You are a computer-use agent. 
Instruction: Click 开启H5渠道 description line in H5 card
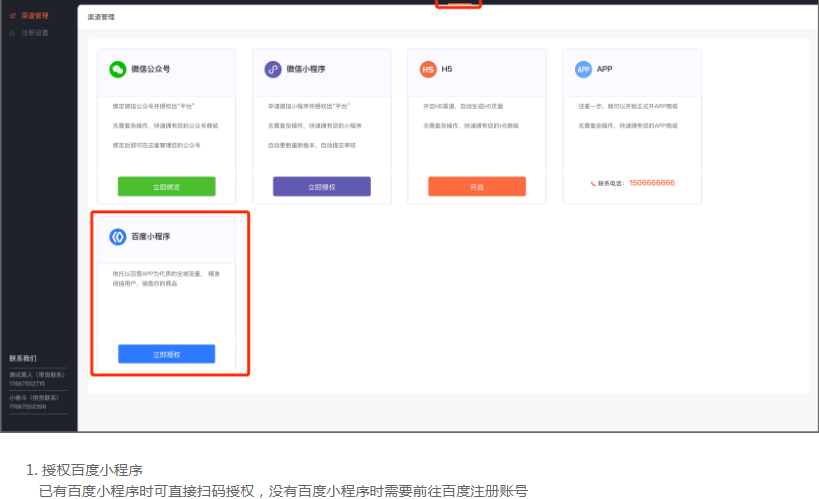click(463, 106)
